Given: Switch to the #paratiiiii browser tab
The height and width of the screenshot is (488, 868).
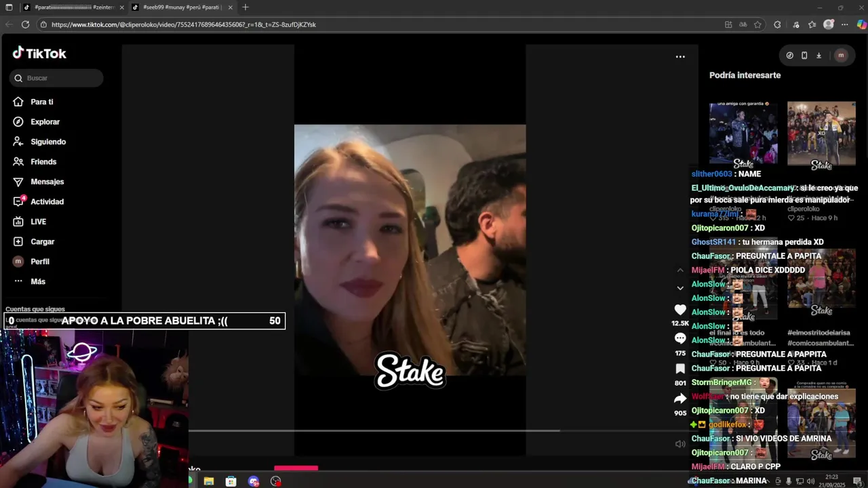Looking at the screenshot, I should pos(73,7).
